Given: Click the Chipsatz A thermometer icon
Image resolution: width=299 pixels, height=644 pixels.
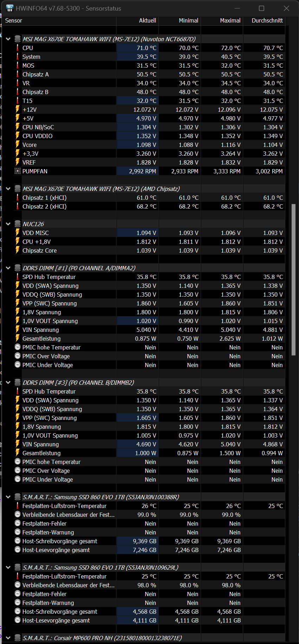Looking at the screenshot, I should point(18,74).
